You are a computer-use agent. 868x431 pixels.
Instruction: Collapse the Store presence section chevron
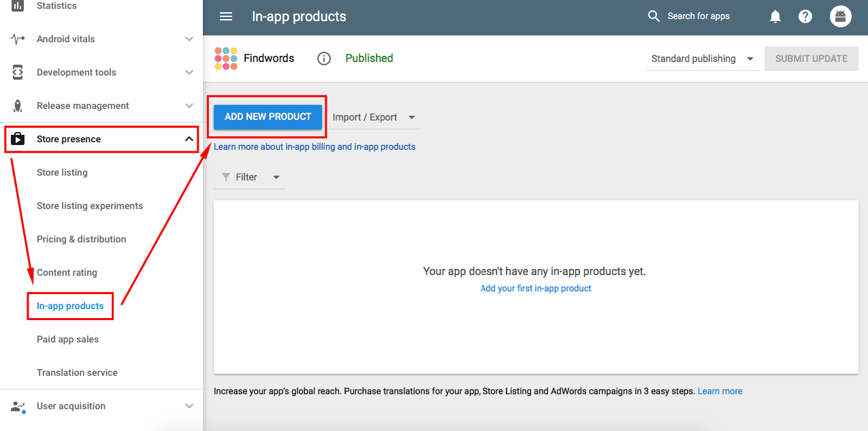tap(189, 139)
